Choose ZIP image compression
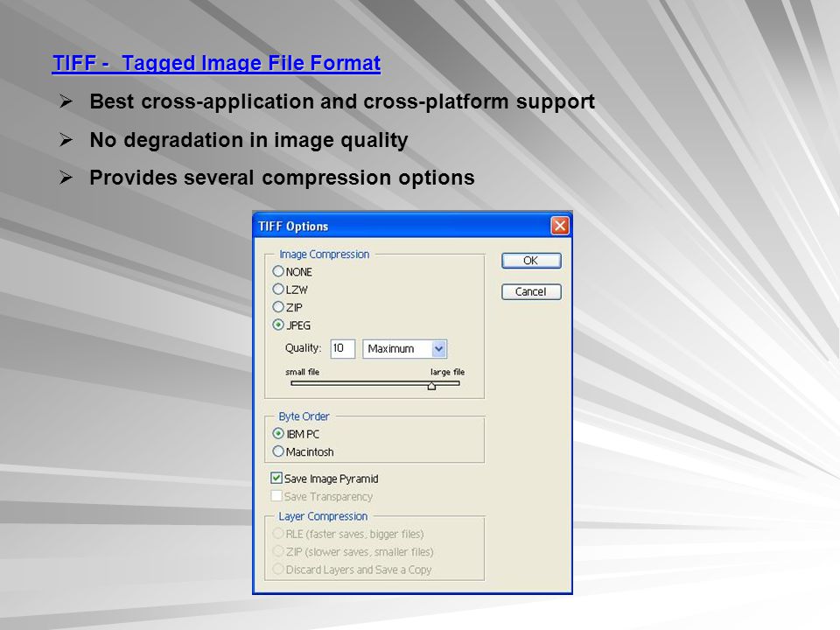The image size is (840, 630). click(x=278, y=307)
